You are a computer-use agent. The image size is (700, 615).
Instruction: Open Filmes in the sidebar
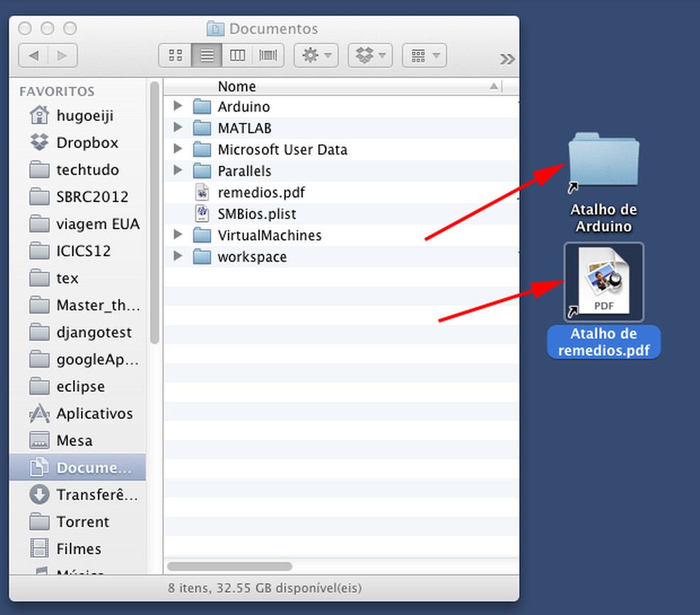(x=78, y=549)
